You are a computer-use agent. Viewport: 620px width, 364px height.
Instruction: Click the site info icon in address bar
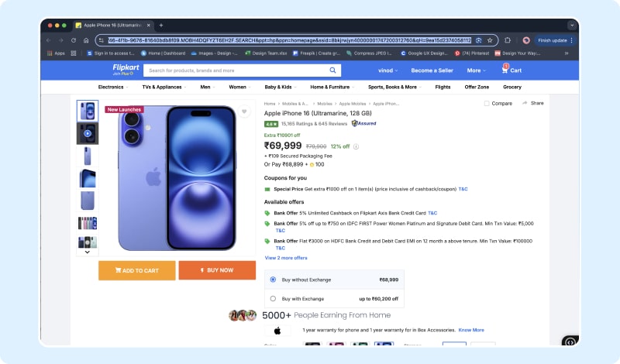(102, 40)
